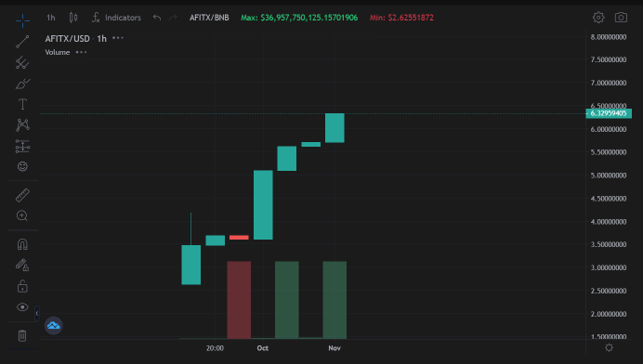Open the 1h timeframe selector
Image resolution: width=643 pixels, height=364 pixels.
(51, 18)
